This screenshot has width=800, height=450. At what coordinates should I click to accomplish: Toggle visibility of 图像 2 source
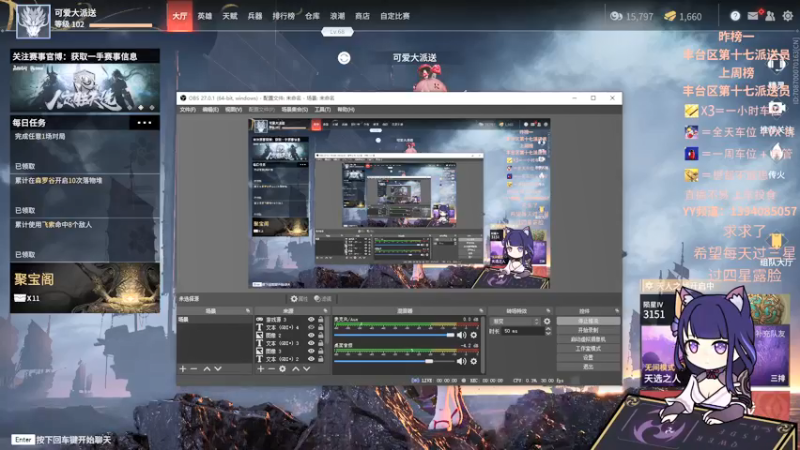coord(311,335)
